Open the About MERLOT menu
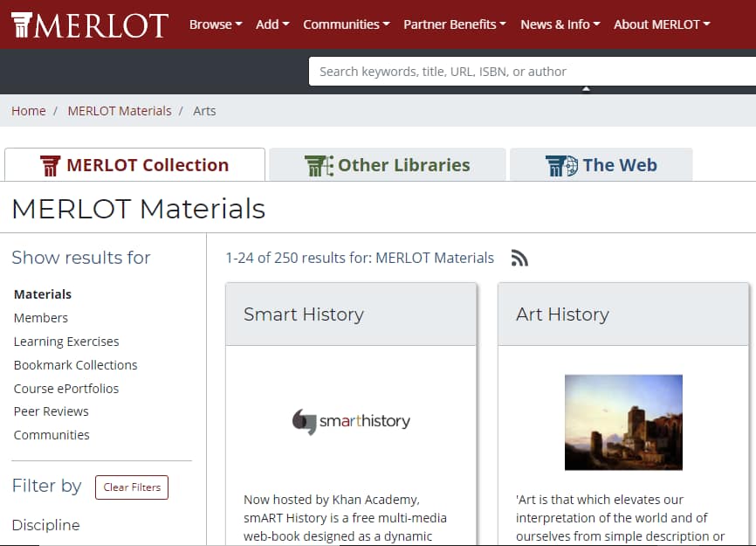Screen dimensions: 756x546 pyautogui.click(x=662, y=24)
